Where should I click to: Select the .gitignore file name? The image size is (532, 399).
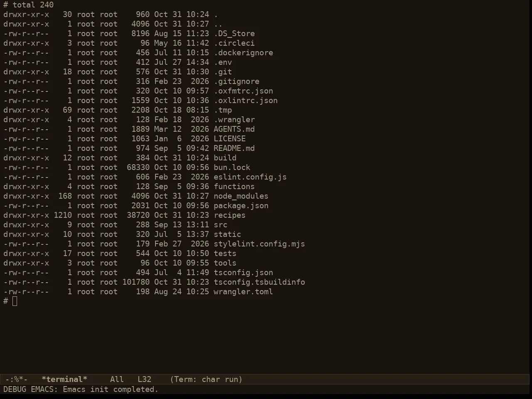[236, 81]
